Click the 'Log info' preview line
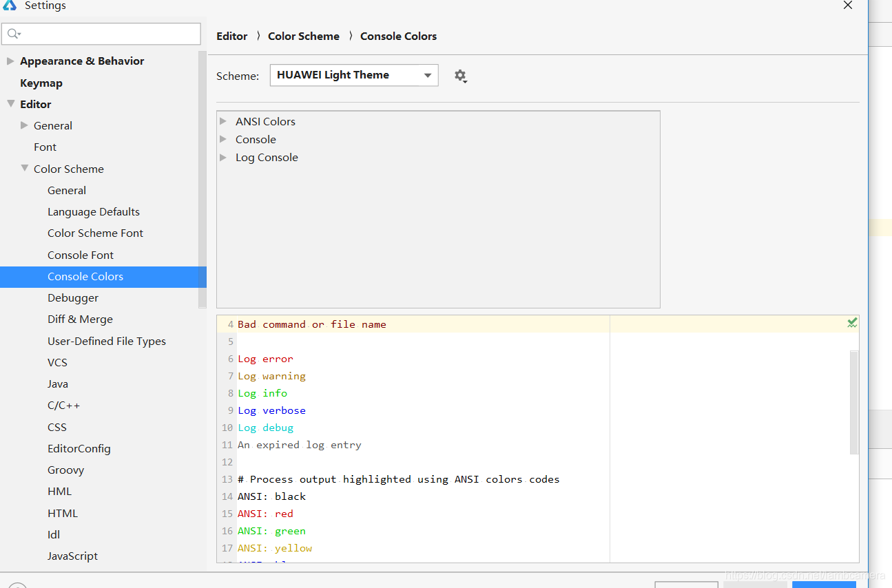The image size is (892, 588). pyautogui.click(x=262, y=393)
